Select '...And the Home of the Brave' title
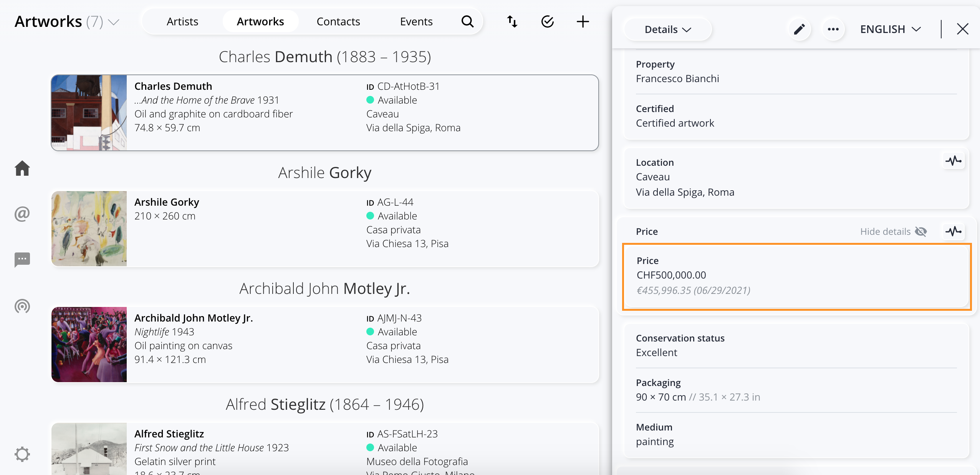 (194, 100)
